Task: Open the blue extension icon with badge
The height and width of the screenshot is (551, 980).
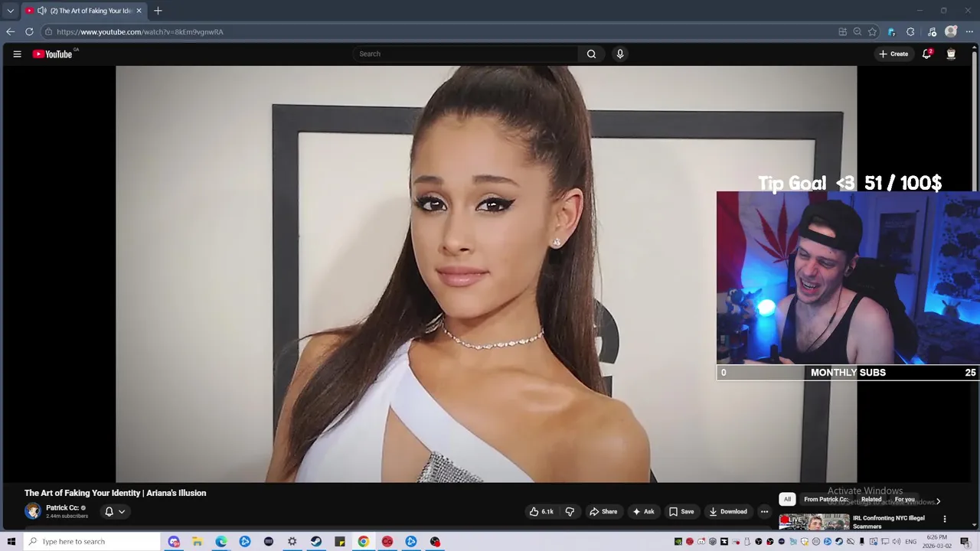Action: [891, 32]
